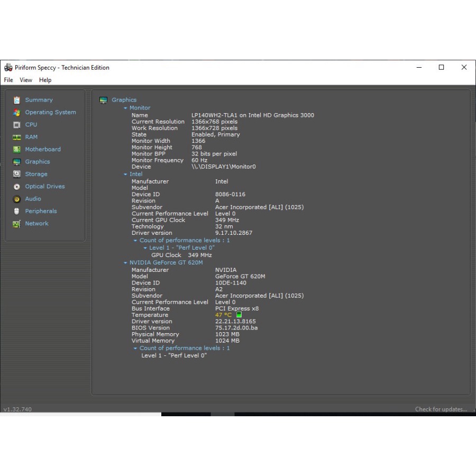Collapse the Level 1 Perf Level 0 node
476x476 pixels.
click(145, 248)
